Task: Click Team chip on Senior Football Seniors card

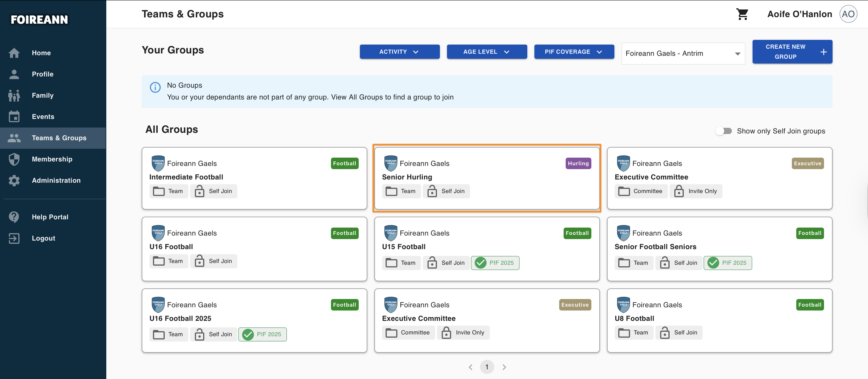Action: pos(634,263)
